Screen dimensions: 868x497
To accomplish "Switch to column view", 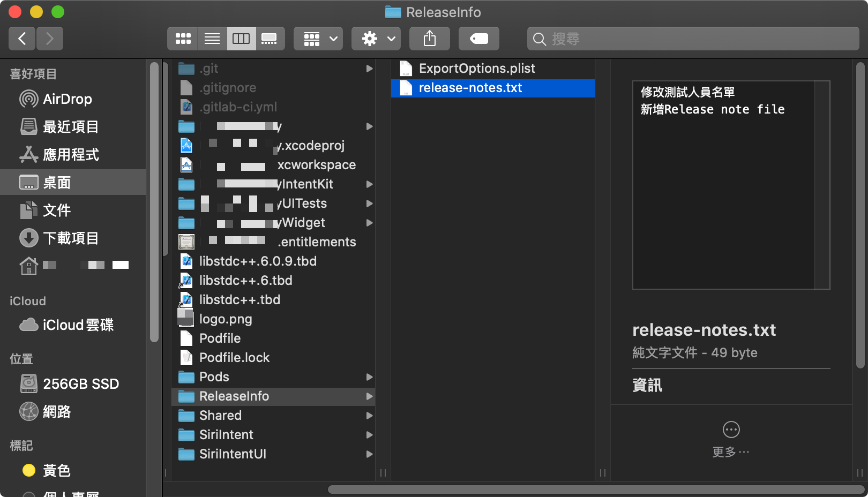I will (x=241, y=39).
